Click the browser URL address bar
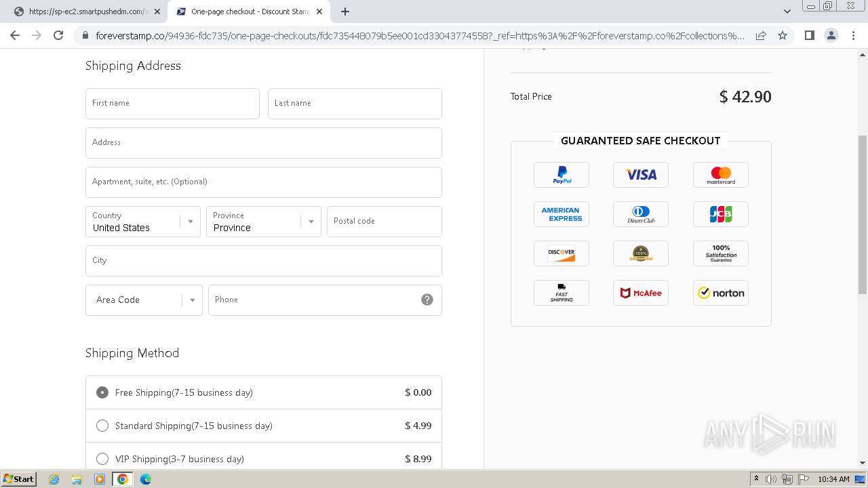 (420, 35)
